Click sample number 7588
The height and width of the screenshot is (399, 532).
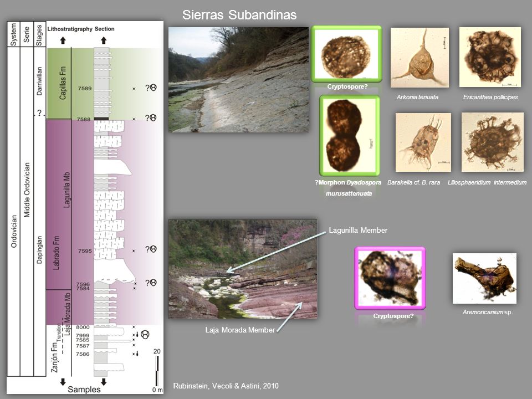click(84, 119)
